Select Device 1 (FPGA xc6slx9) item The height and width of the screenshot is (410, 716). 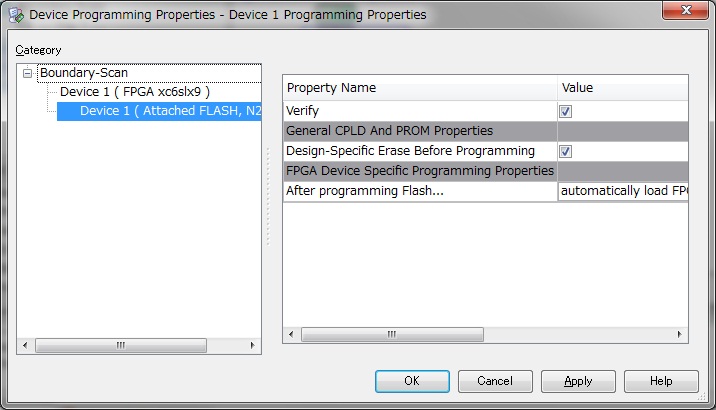pyautogui.click(x=135, y=92)
